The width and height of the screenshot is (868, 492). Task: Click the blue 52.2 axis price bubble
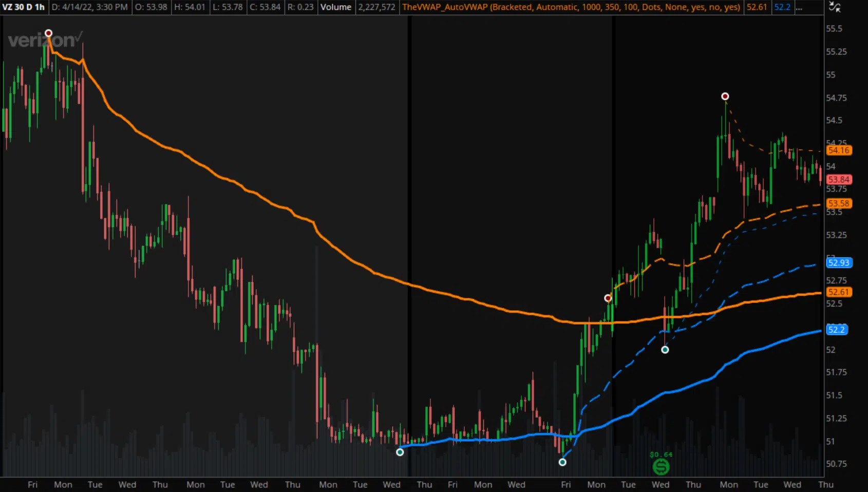coord(837,330)
